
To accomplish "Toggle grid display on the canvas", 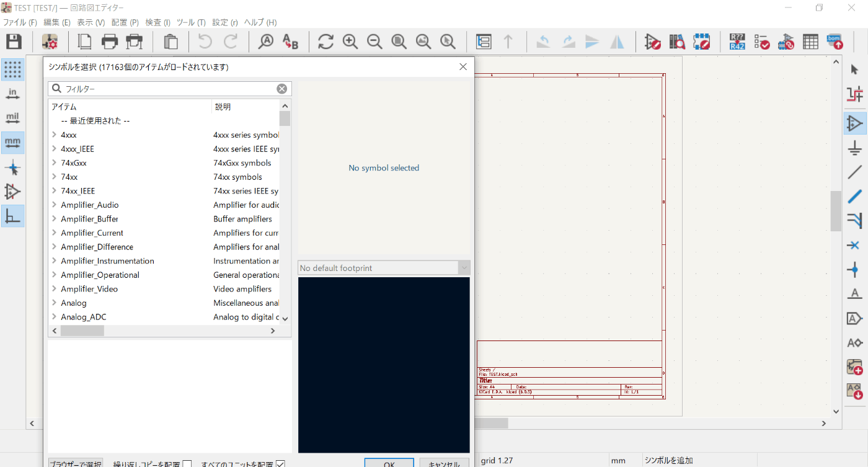I will click(x=13, y=69).
